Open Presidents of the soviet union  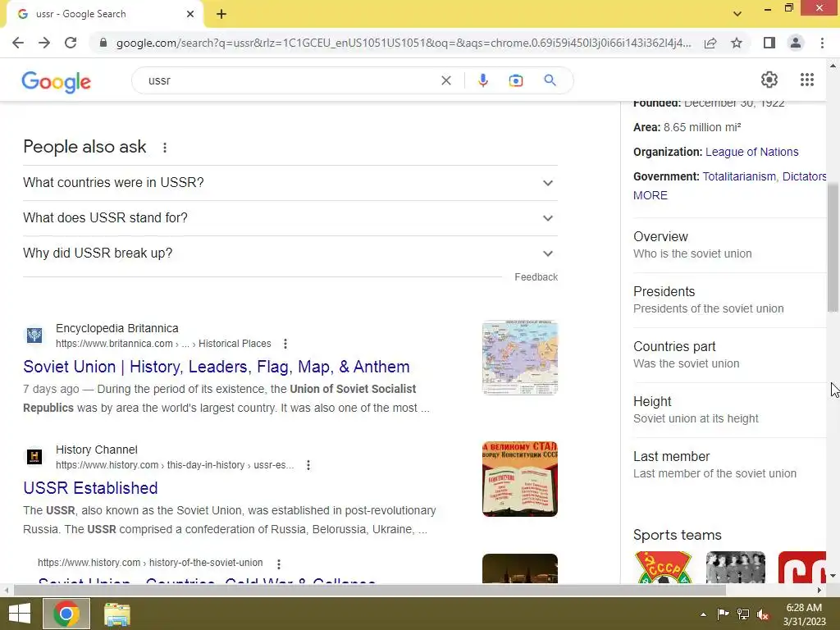[x=729, y=300]
